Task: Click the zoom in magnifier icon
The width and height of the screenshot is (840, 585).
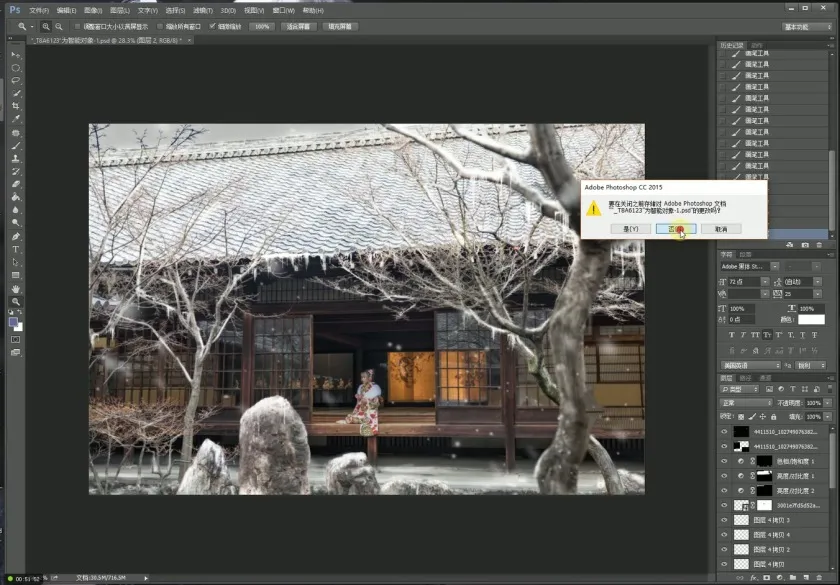Action: tap(45, 27)
